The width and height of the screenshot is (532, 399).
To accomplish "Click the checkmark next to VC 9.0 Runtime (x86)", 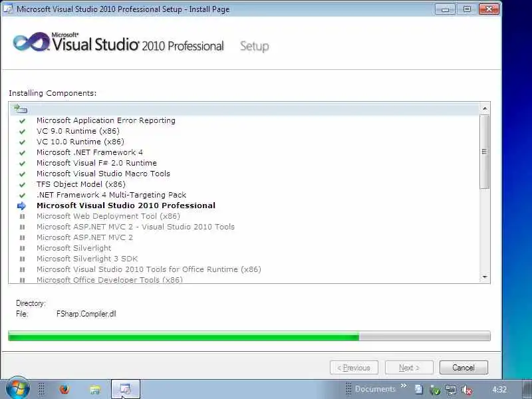I will coord(22,131).
